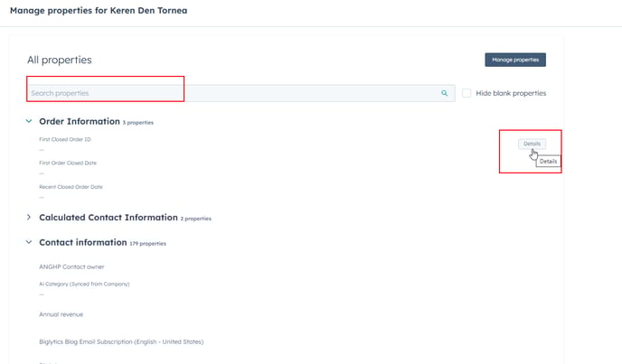Focus the Search properties field

point(241,93)
